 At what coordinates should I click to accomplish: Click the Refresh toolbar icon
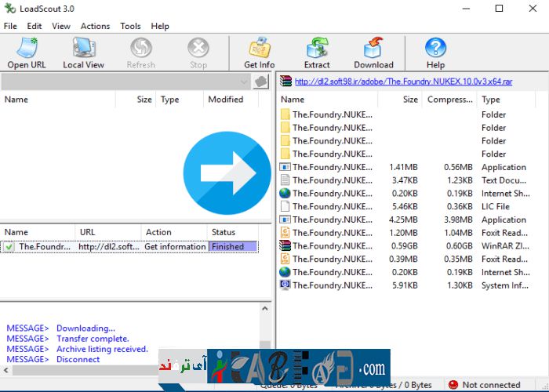pyautogui.click(x=140, y=53)
